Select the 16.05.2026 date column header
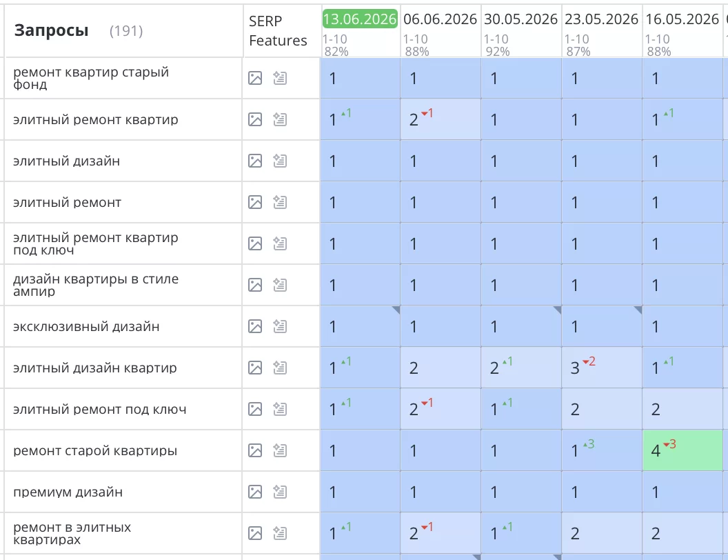Viewport: 728px width, 560px height. tap(682, 19)
